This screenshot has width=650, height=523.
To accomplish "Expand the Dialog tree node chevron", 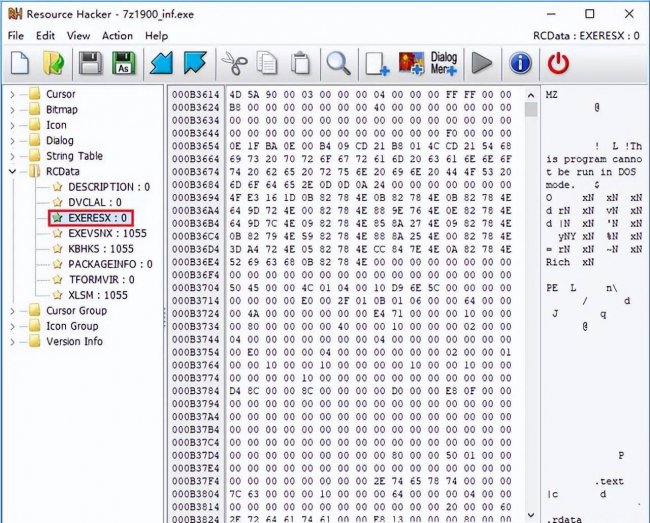I will click(x=12, y=141).
